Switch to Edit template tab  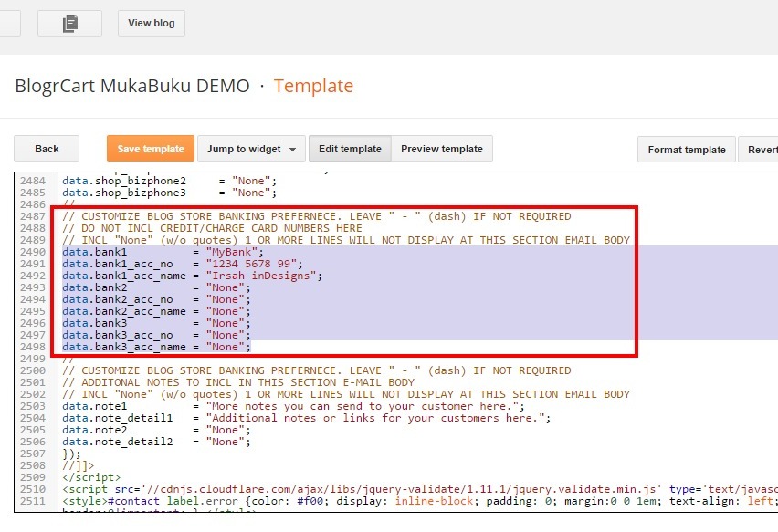[350, 149]
